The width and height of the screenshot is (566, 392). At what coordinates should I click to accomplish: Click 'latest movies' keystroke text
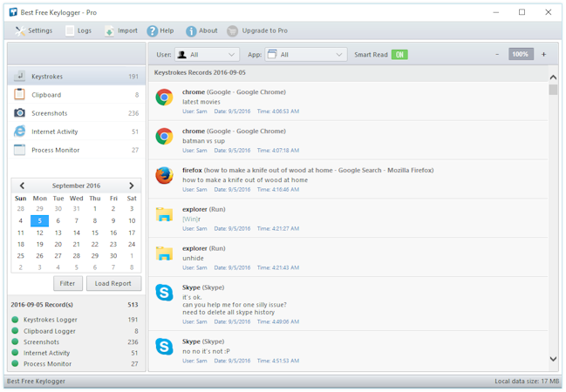pos(201,102)
